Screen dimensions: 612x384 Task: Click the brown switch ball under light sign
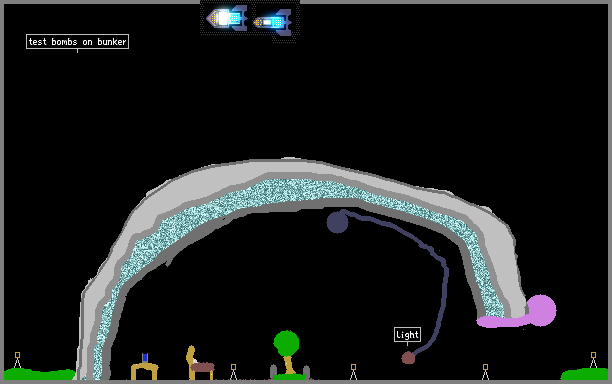(x=408, y=358)
